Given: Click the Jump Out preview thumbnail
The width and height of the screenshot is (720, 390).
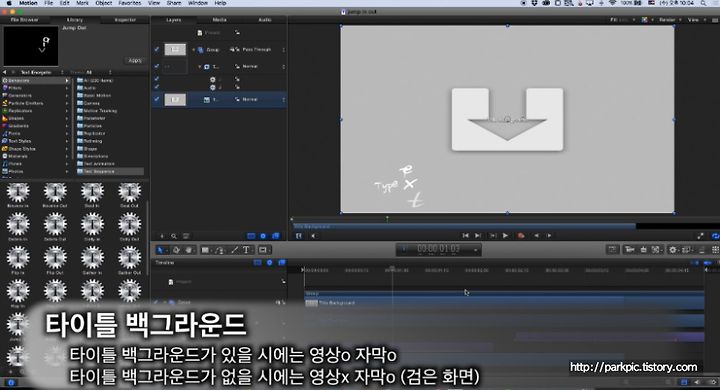Looking at the screenshot, I should coord(31,46).
